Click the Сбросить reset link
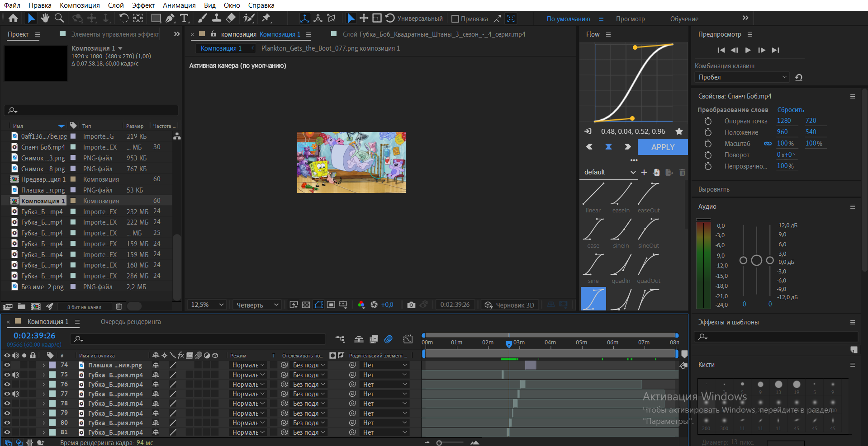Viewport: 868px width, 446px height. coord(790,110)
